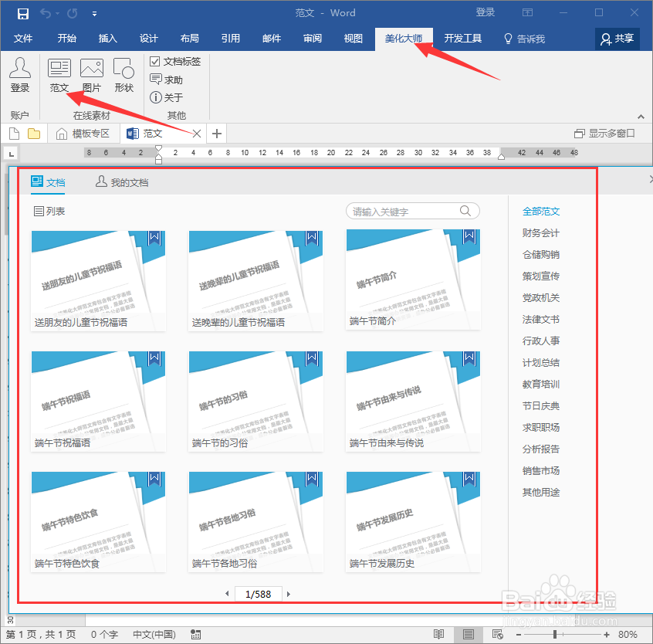Image resolution: width=653 pixels, height=644 pixels.
Task: Open the 送晚辈的儿童节祝福语 template
Action: (255, 281)
